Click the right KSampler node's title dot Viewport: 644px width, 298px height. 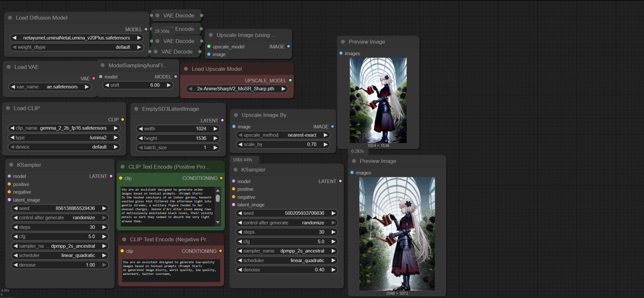[236, 170]
